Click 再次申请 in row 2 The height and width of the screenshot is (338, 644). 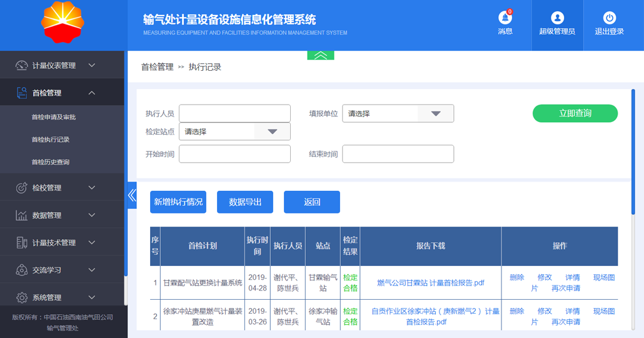point(566,322)
